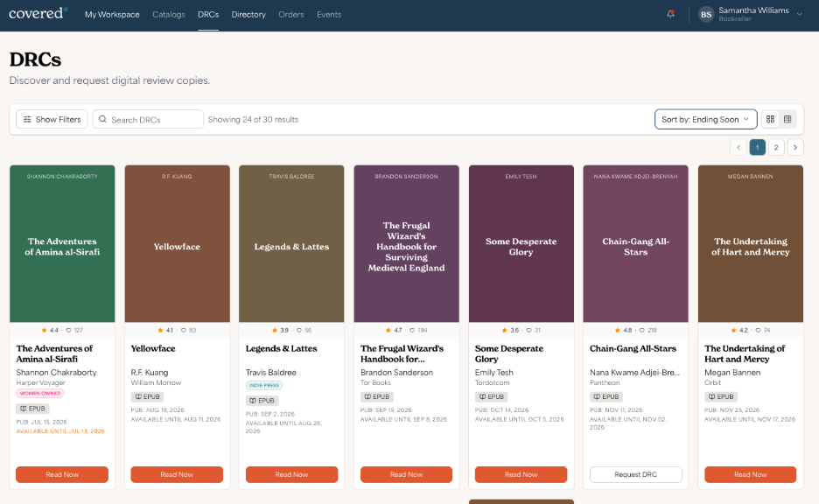
Task: Go to next results page
Action: 795,147
